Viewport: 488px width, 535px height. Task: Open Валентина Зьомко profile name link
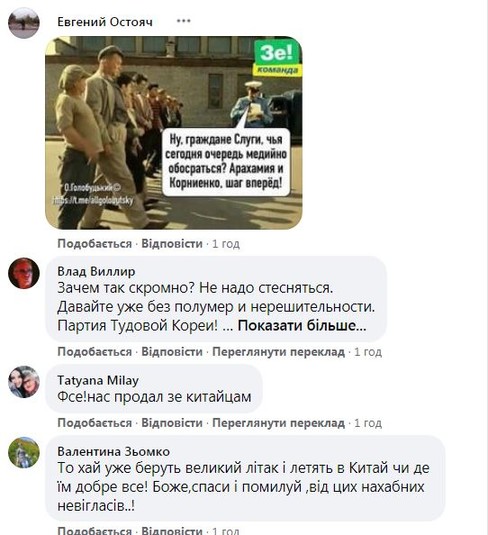114,451
